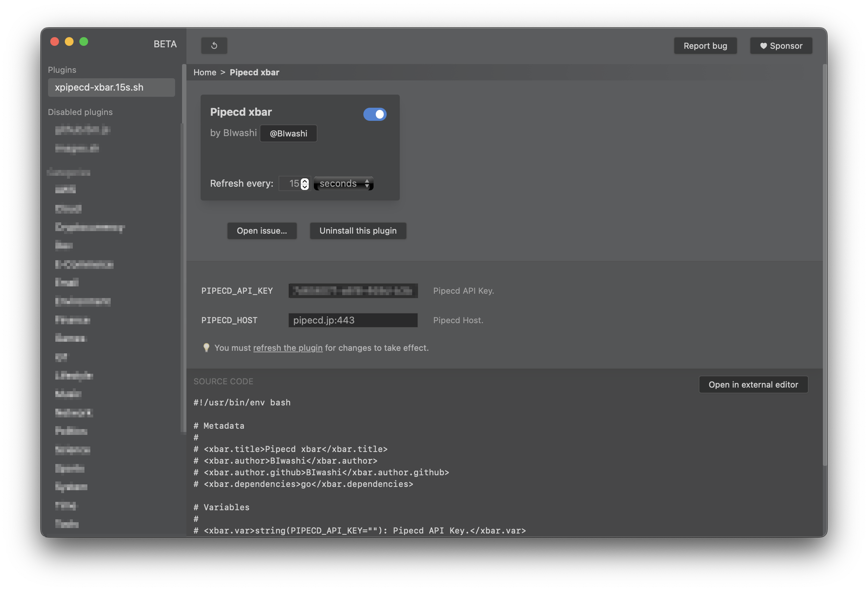Click the PIPECD_HOST input field

(x=352, y=320)
